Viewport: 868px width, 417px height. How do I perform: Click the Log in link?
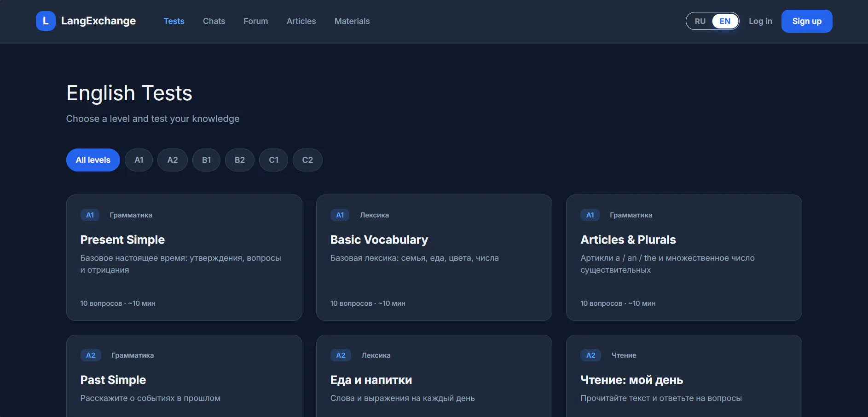pos(760,21)
